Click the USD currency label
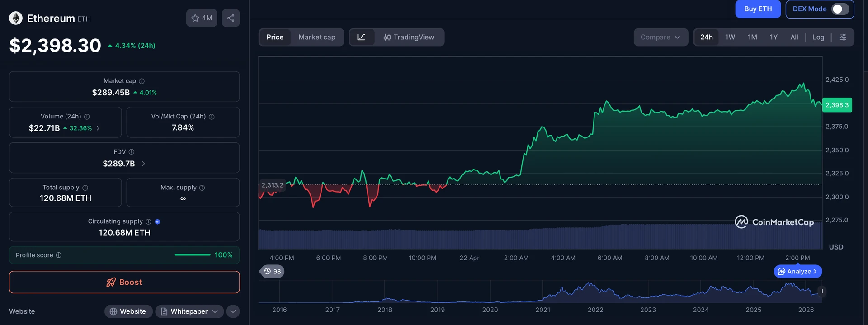 pos(836,247)
